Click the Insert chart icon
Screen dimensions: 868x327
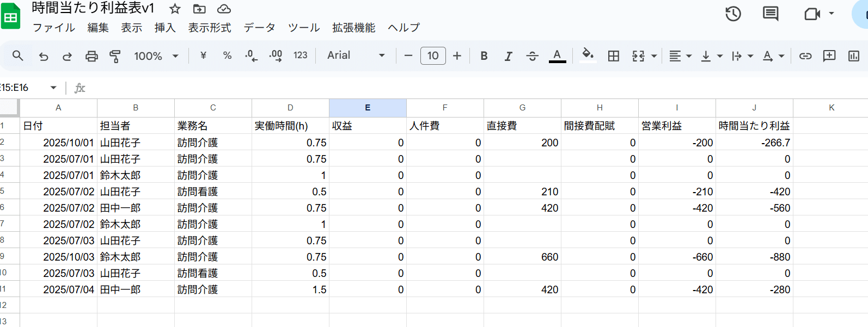coord(853,56)
